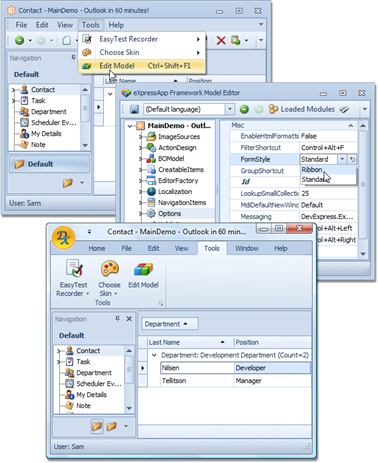Viewport: 378px width, 463px height.
Task: Click Default navigation group button in top window
Action: (49, 164)
